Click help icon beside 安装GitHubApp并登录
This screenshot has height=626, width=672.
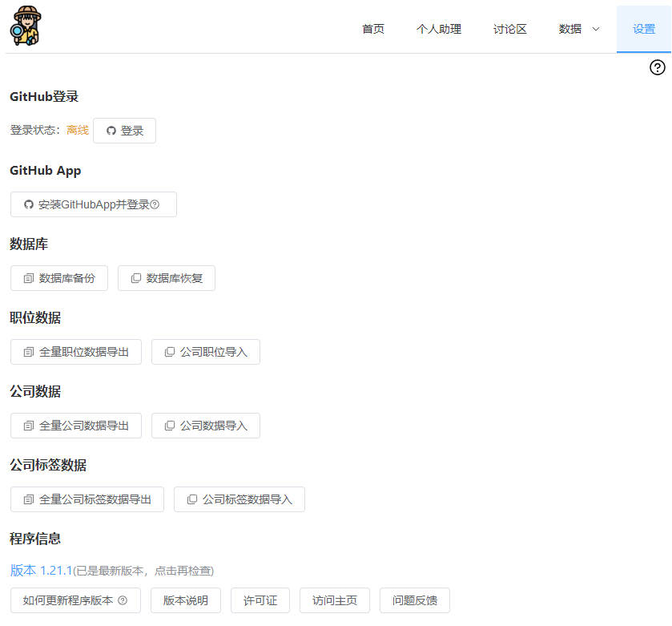pos(155,204)
